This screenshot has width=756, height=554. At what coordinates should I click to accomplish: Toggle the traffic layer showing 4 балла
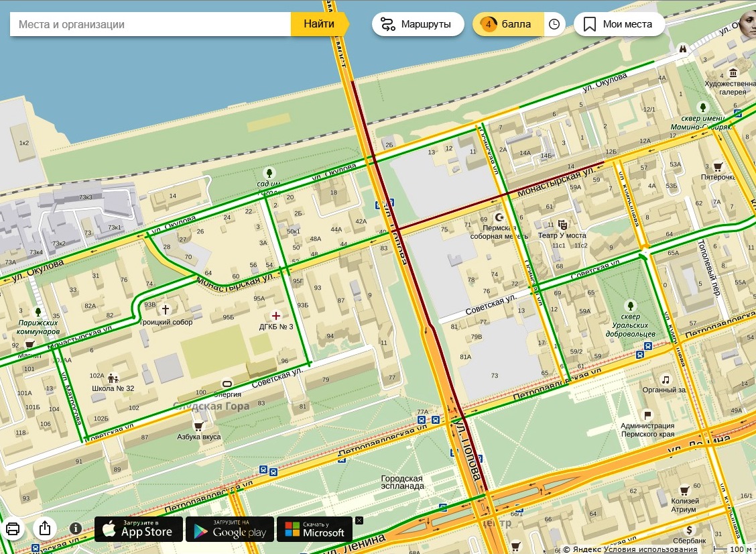507,24
